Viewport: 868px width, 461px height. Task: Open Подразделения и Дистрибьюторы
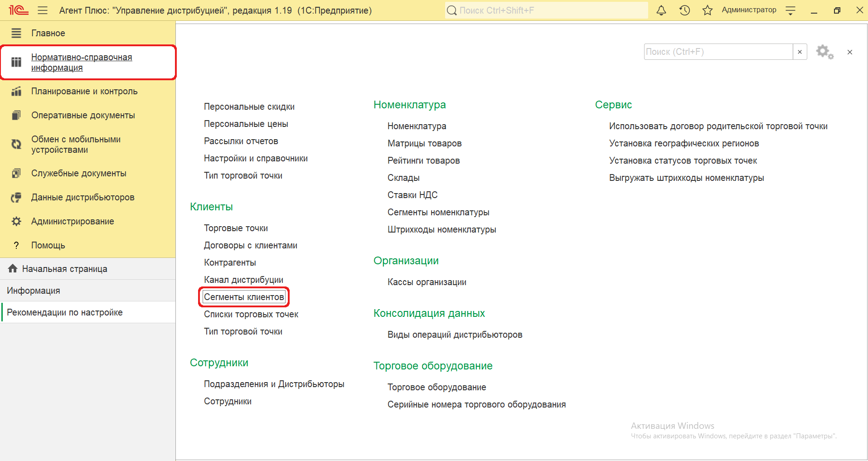click(274, 384)
